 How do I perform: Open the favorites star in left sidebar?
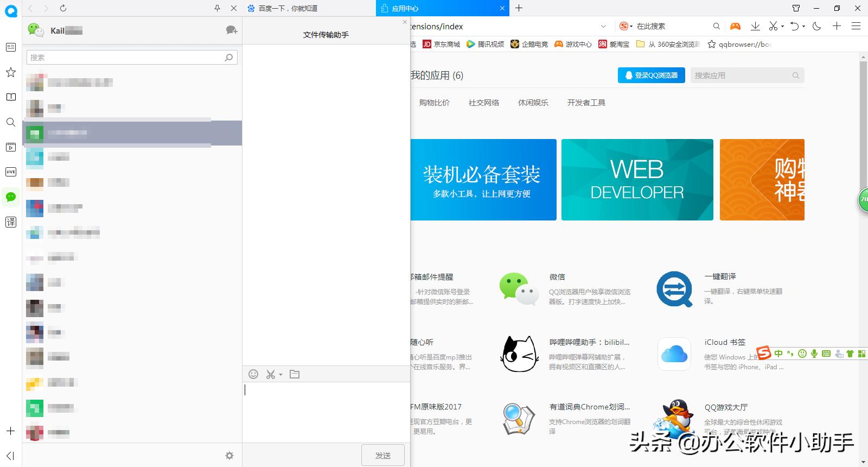click(11, 72)
